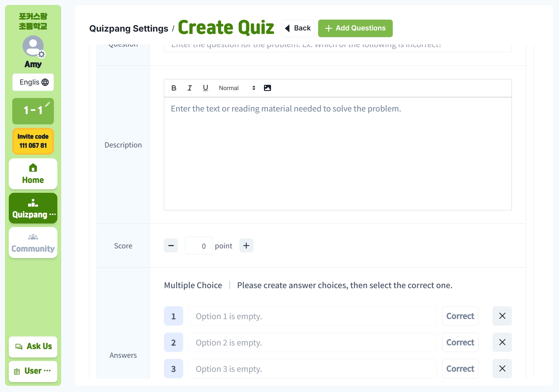Mark option 3 as Correct
This screenshot has height=392, width=559.
pos(460,369)
